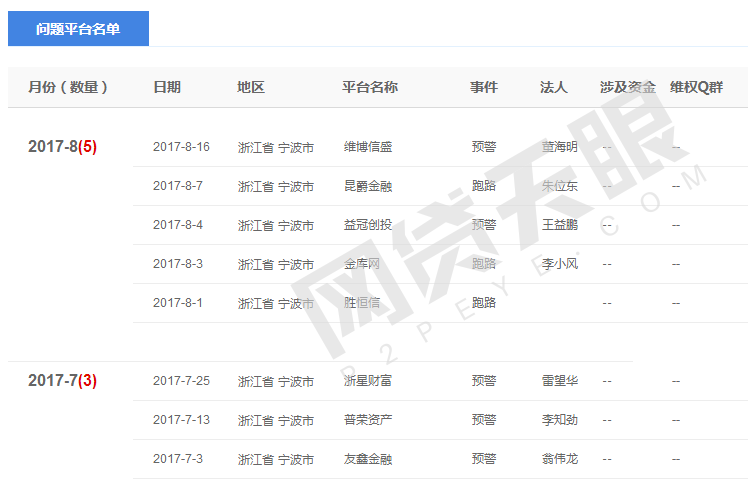Select the 2017-7(3) month group label

point(62,380)
